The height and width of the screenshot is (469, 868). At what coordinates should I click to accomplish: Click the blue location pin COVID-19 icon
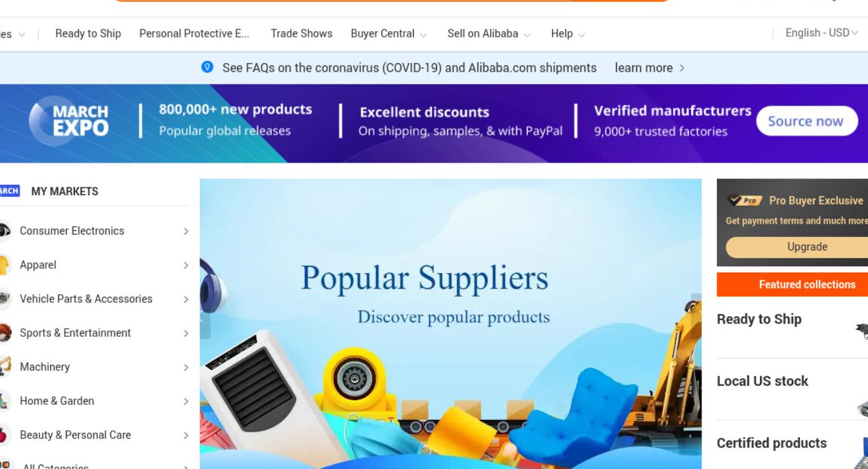click(207, 67)
